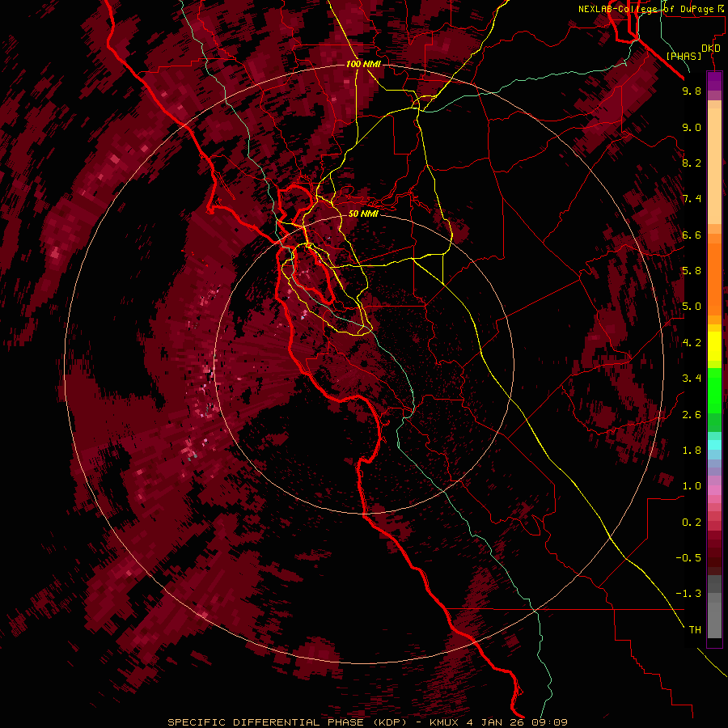The width and height of the screenshot is (728, 728).
Task: Click the 1.0 legend value
Action: point(692,486)
